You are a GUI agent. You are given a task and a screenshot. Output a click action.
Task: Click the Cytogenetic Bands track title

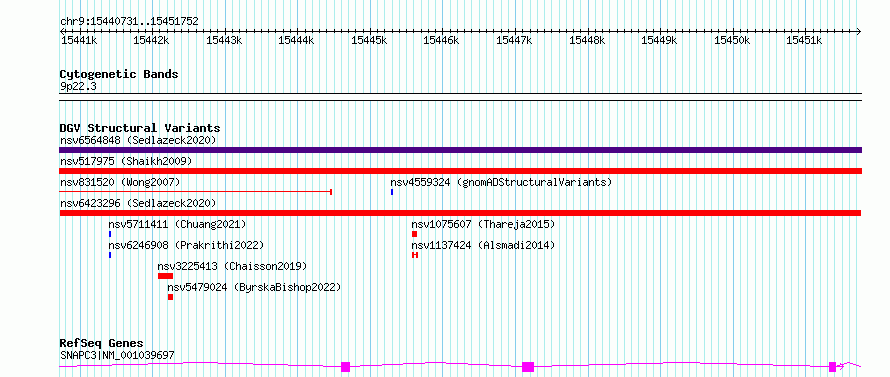click(119, 74)
